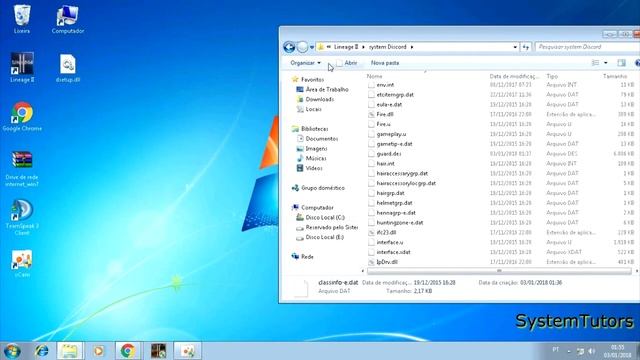Open the view options dropdown arrow
The height and width of the screenshot is (360, 640).
(606, 63)
